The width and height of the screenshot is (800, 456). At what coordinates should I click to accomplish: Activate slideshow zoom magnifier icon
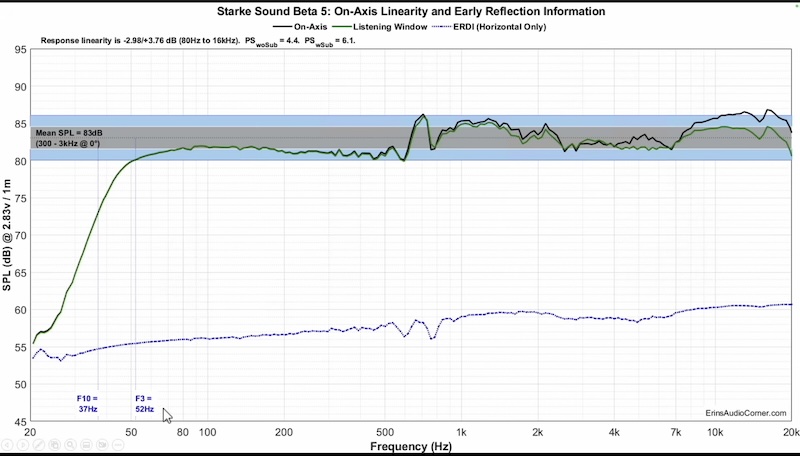70,445
